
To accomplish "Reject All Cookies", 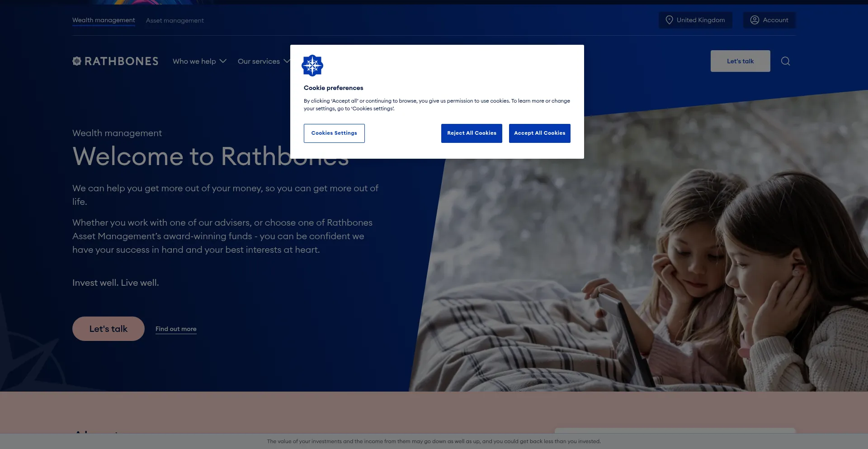I will pyautogui.click(x=472, y=133).
